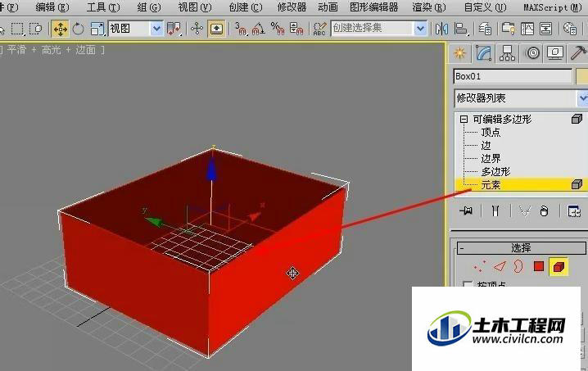588x371 pixels.
Task: Select the 边界 sub-object level
Action: [491, 159]
